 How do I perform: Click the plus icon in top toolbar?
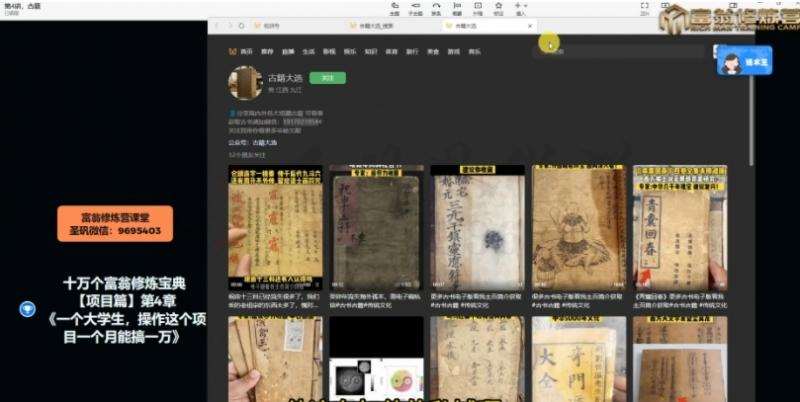[x=520, y=9]
